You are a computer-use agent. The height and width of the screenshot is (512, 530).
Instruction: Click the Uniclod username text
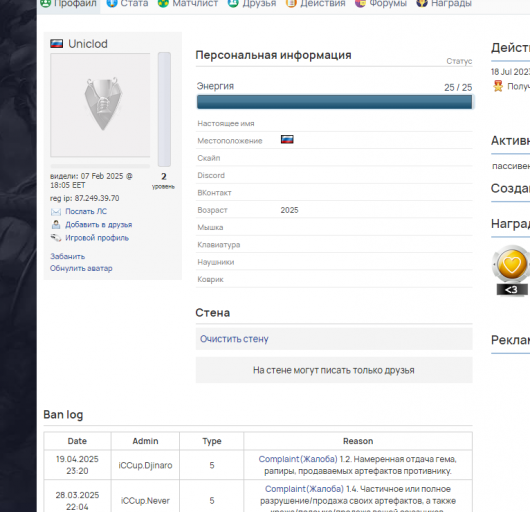coord(88,44)
